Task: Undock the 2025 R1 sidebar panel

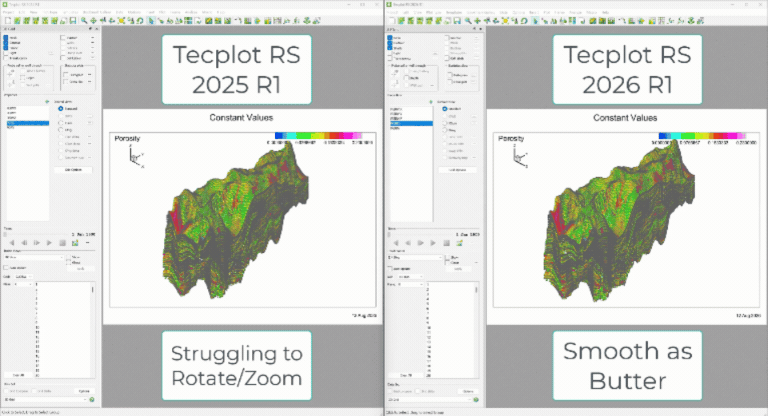Action: (x=90, y=29)
